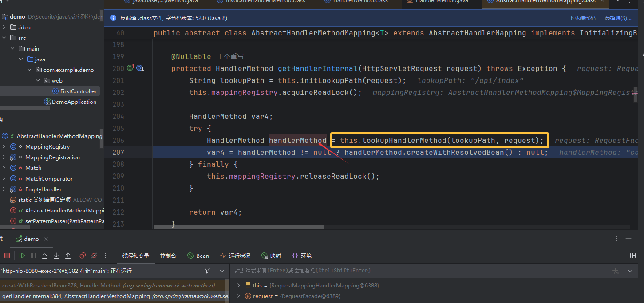Click the 下载源代码 link
The width and height of the screenshot is (644, 303).
coord(582,18)
